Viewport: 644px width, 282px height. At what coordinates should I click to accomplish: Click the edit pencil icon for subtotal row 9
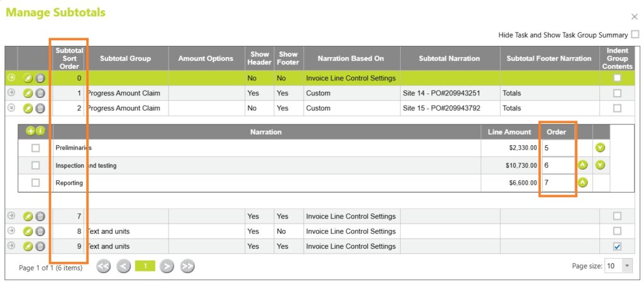tap(28, 246)
